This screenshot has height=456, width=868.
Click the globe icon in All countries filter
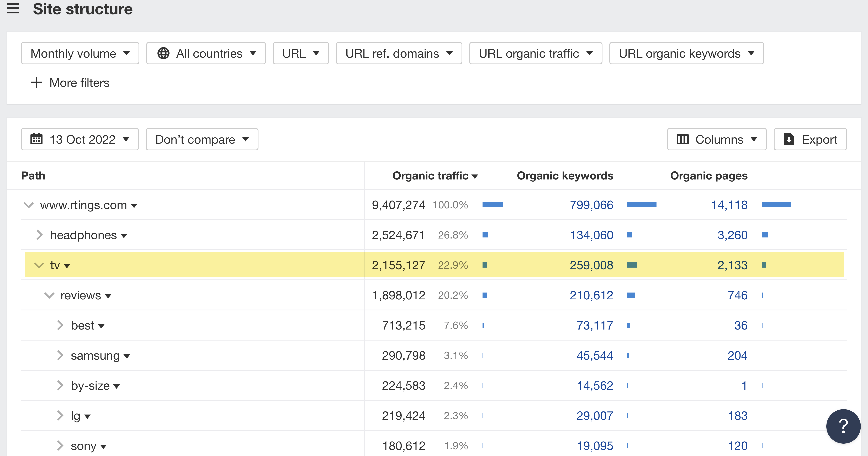click(x=164, y=53)
